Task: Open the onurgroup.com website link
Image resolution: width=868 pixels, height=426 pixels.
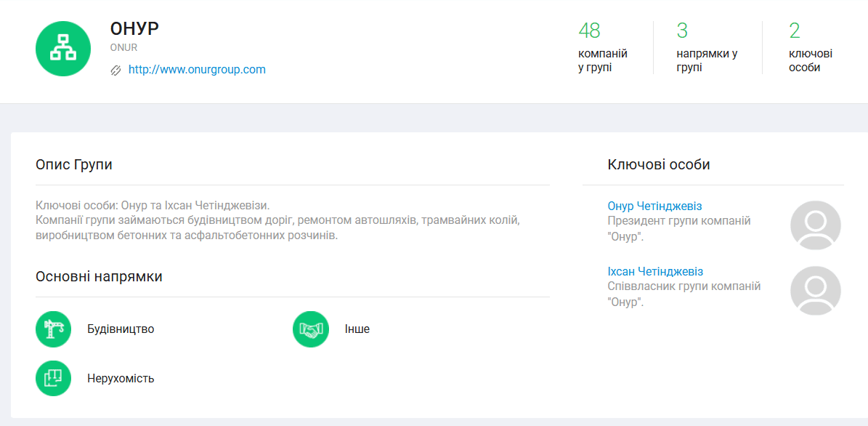Action: coord(197,70)
